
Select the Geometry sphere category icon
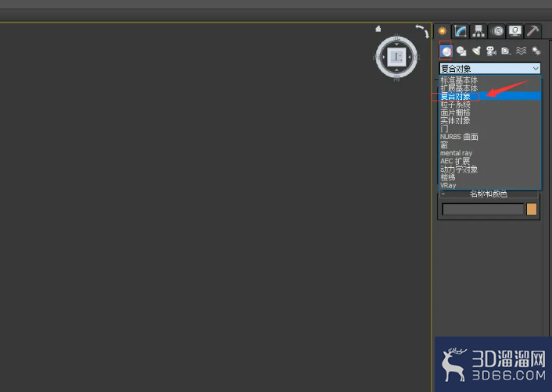446,52
